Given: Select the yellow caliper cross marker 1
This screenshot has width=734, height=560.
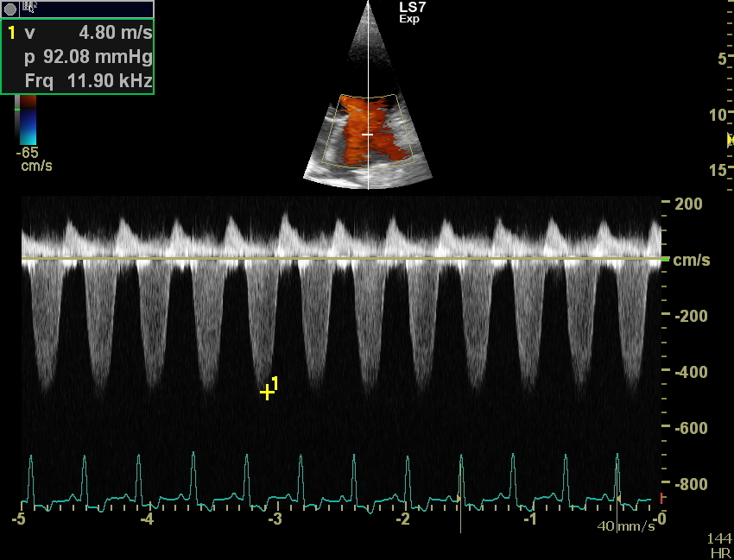Looking at the screenshot, I should 267,393.
